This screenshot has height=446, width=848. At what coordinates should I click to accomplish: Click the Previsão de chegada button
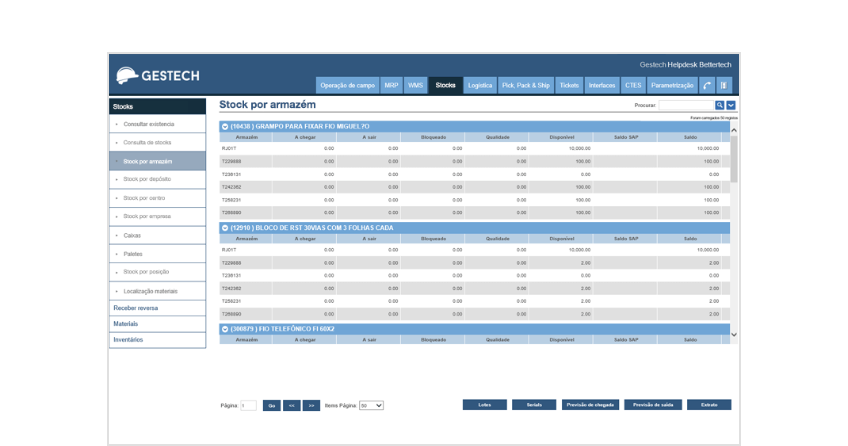pos(590,405)
